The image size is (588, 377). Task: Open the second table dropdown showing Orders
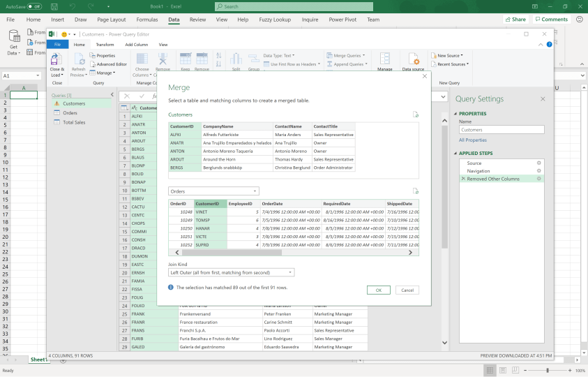(x=213, y=191)
